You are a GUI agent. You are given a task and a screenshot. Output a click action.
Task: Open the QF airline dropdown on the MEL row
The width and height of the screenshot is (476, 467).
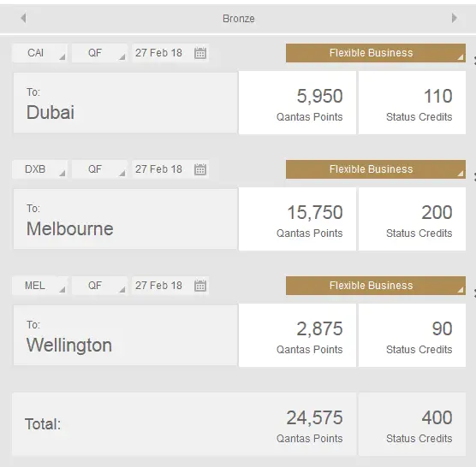coord(99,286)
